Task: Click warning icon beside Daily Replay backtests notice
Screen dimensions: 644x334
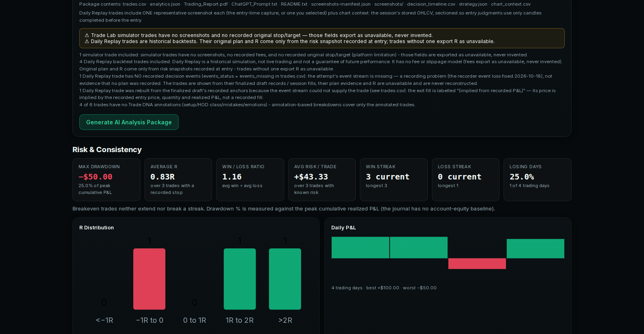Action: [87, 41]
